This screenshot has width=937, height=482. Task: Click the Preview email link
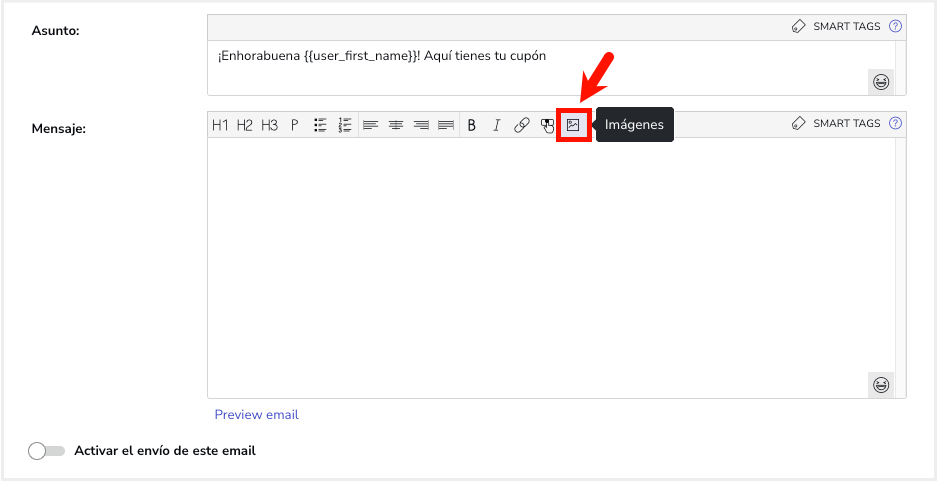tap(256, 415)
